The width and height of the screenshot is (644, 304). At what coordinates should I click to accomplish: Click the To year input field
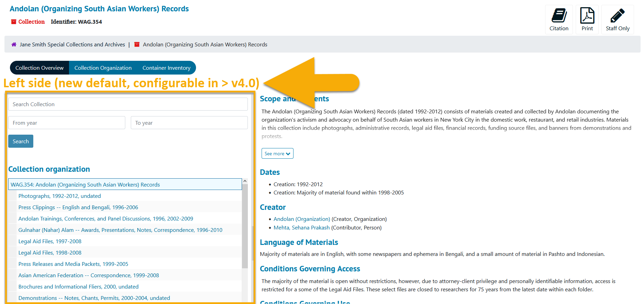tap(189, 123)
